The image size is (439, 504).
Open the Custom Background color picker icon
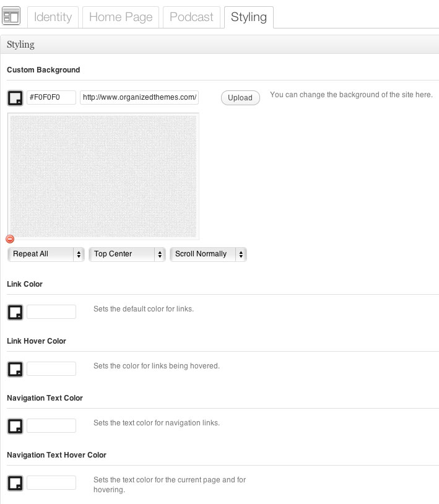15,98
